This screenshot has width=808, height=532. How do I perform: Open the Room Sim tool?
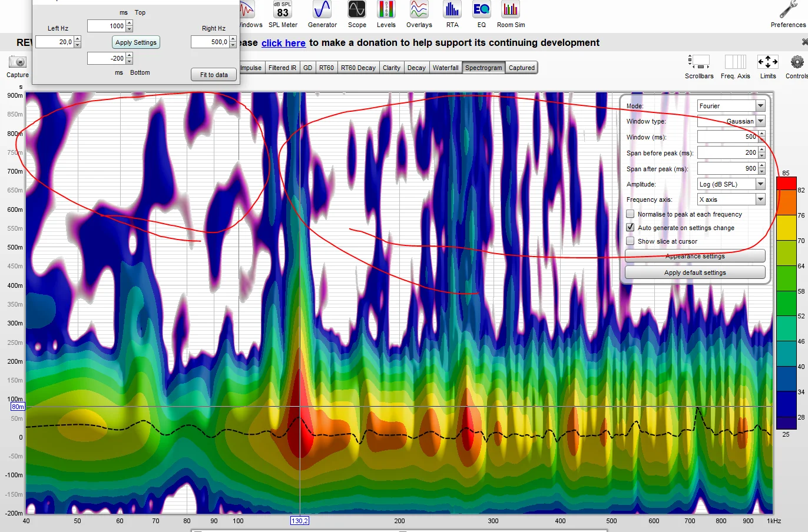point(511,15)
